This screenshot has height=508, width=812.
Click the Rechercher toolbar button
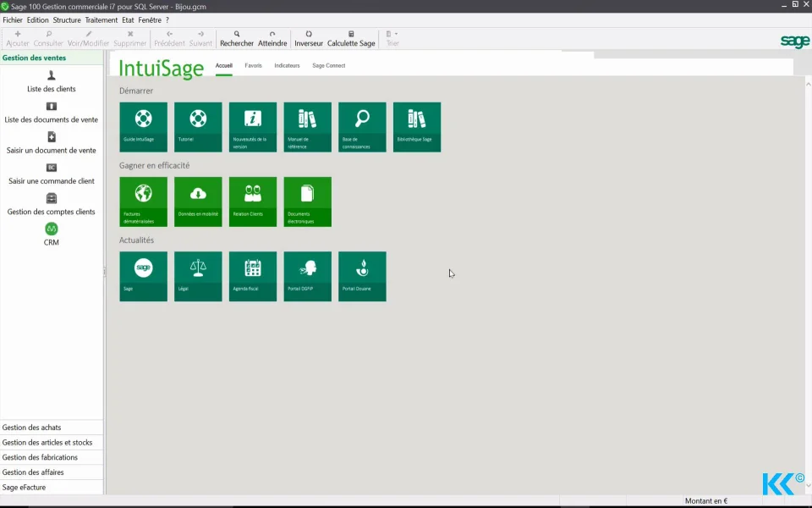(x=237, y=39)
